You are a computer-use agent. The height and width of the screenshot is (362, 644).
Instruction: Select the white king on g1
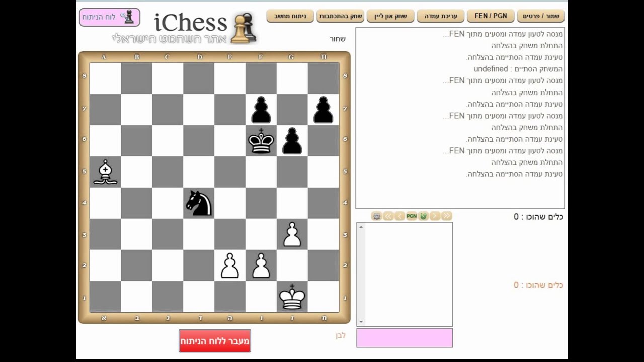292,297
